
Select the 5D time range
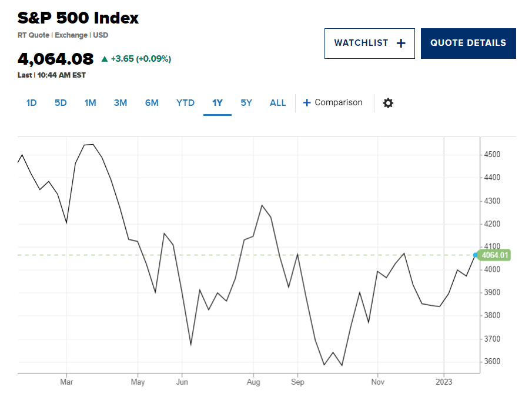pyautogui.click(x=61, y=103)
